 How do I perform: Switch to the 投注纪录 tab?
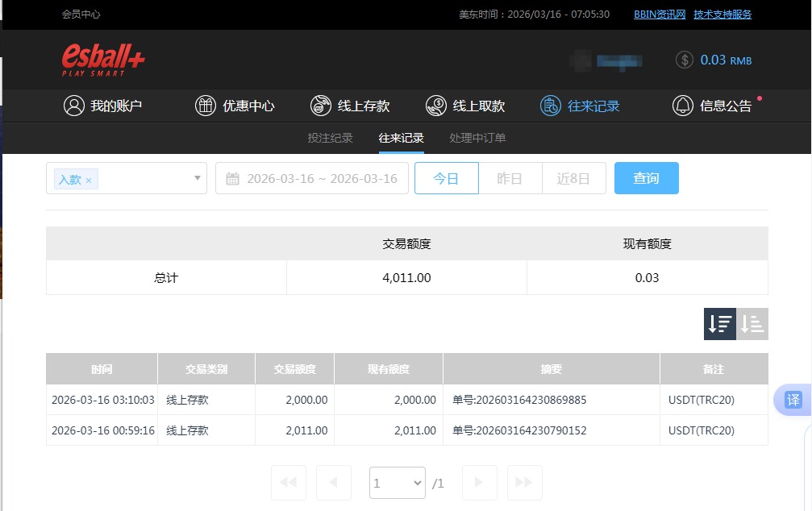pyautogui.click(x=329, y=138)
